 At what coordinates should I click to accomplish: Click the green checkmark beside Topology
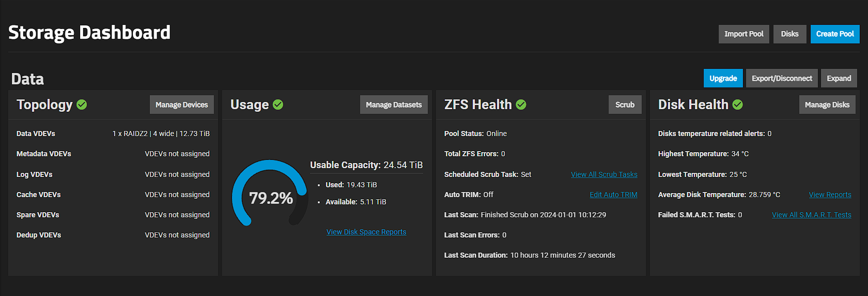point(82,105)
